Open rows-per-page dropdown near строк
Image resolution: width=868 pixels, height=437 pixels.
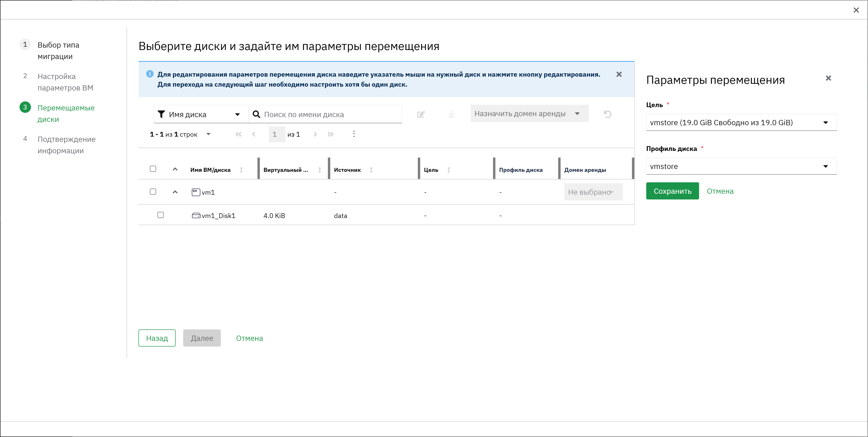pyautogui.click(x=208, y=134)
